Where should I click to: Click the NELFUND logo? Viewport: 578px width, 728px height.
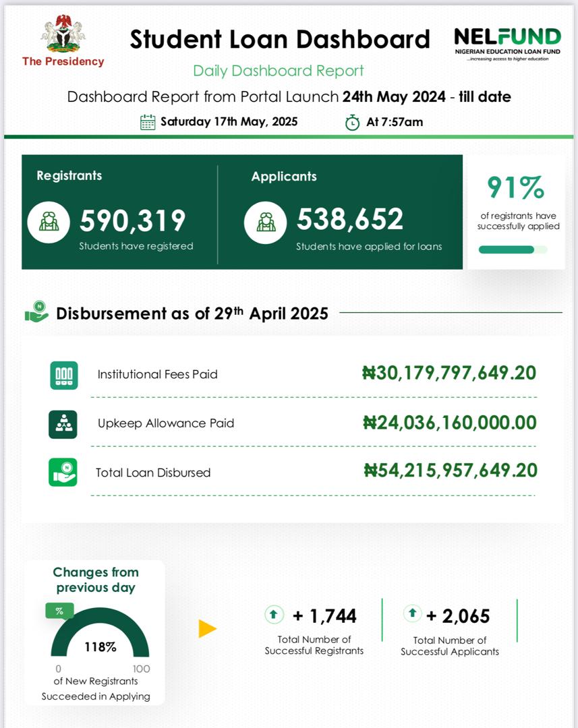pos(507,42)
